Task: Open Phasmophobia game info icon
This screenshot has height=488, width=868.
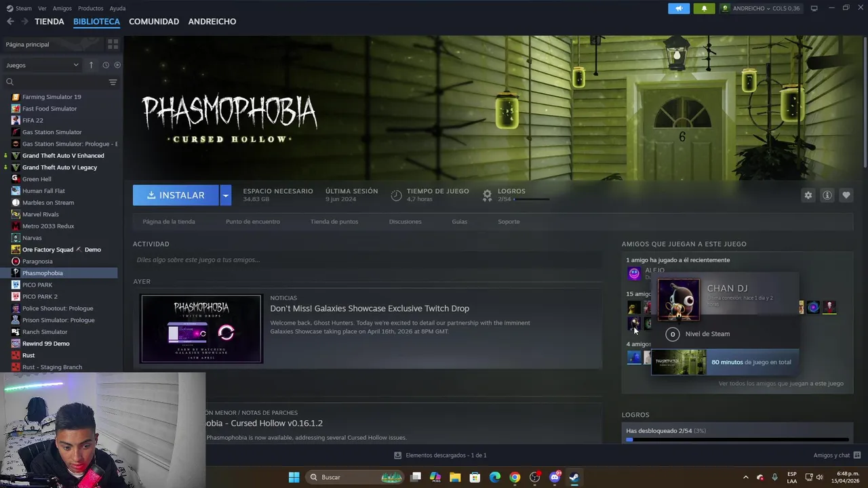Action: pyautogui.click(x=827, y=195)
